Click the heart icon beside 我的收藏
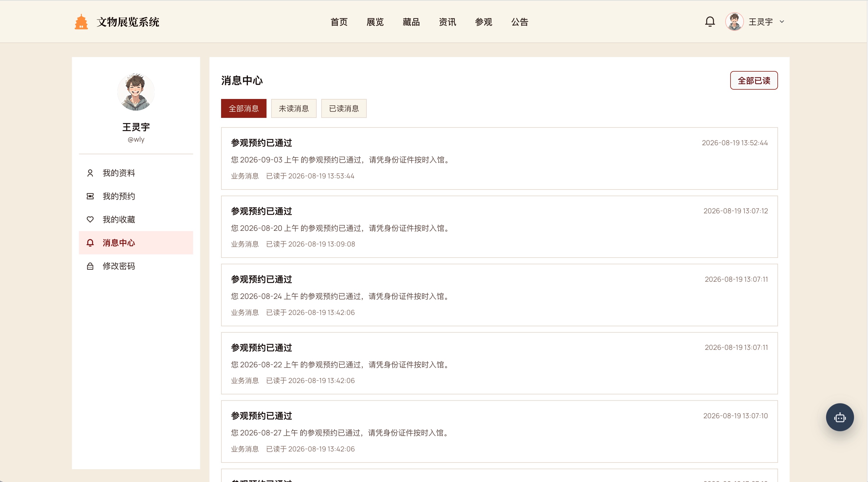 tap(90, 220)
